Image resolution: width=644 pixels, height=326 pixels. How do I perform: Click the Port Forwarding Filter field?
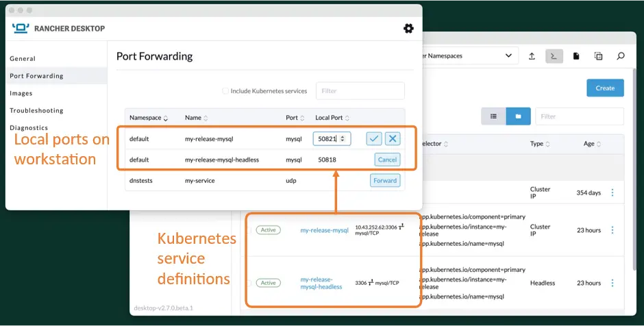tap(360, 90)
